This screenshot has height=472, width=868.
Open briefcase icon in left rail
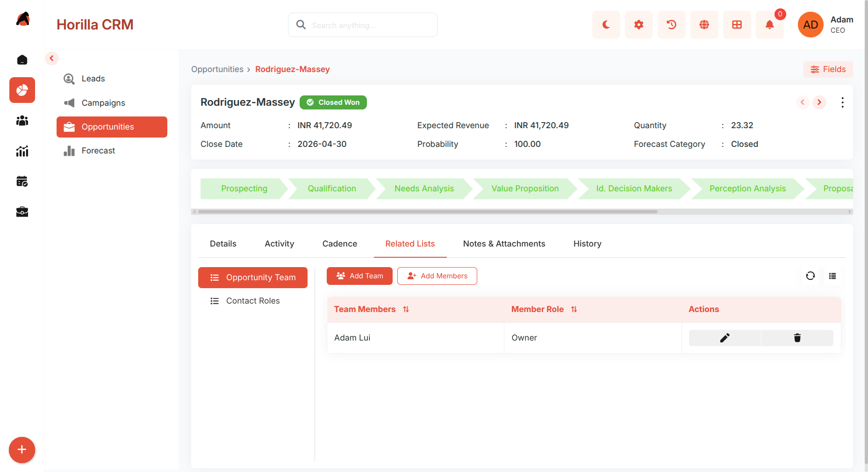22,212
